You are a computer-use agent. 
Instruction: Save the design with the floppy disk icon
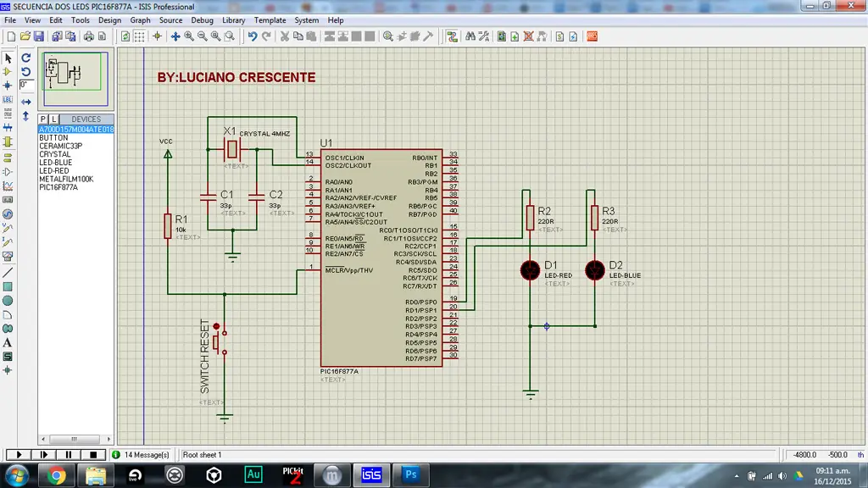[39, 36]
